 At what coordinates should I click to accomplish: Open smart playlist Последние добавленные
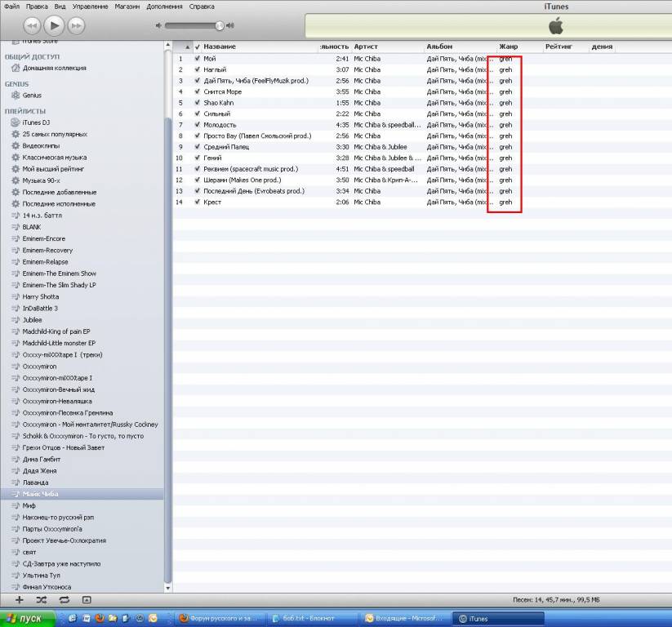point(60,192)
